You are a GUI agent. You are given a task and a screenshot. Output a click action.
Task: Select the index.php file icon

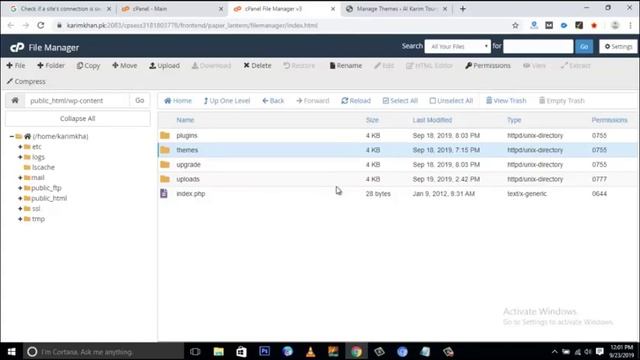(x=164, y=193)
